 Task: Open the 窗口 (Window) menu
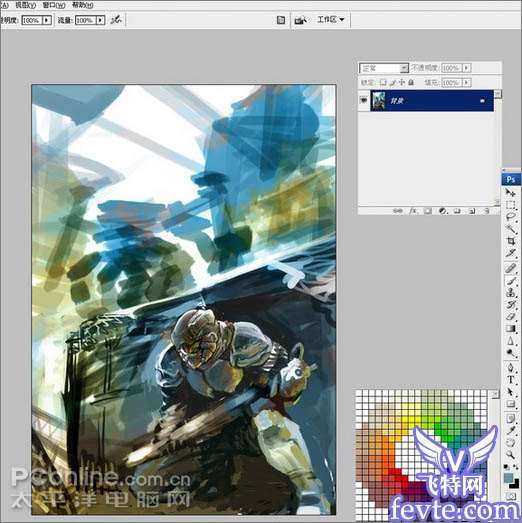(54, 5)
